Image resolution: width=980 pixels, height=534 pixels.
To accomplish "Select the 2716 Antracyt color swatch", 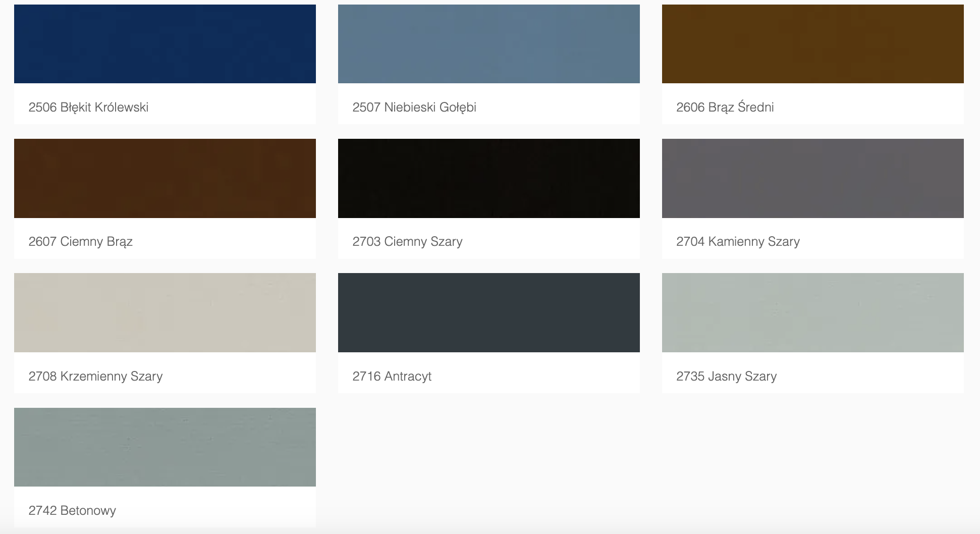I will coord(488,312).
